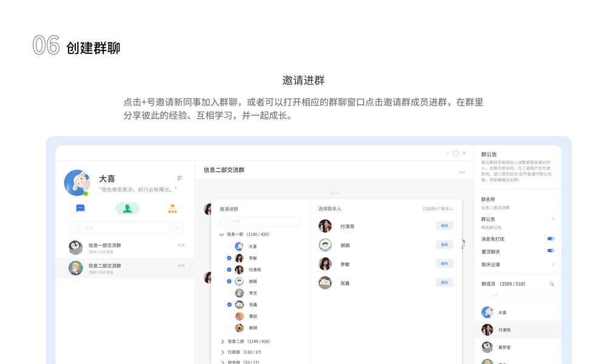The height and width of the screenshot is (364, 607).
Task: Click 付清雨's avatar in 选择联系人 list
Action: [325, 226]
